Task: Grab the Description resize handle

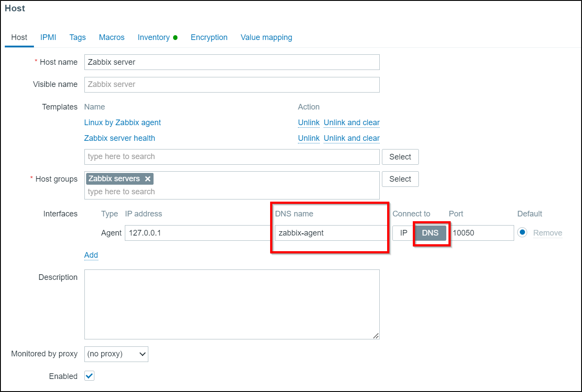Action: point(376,336)
